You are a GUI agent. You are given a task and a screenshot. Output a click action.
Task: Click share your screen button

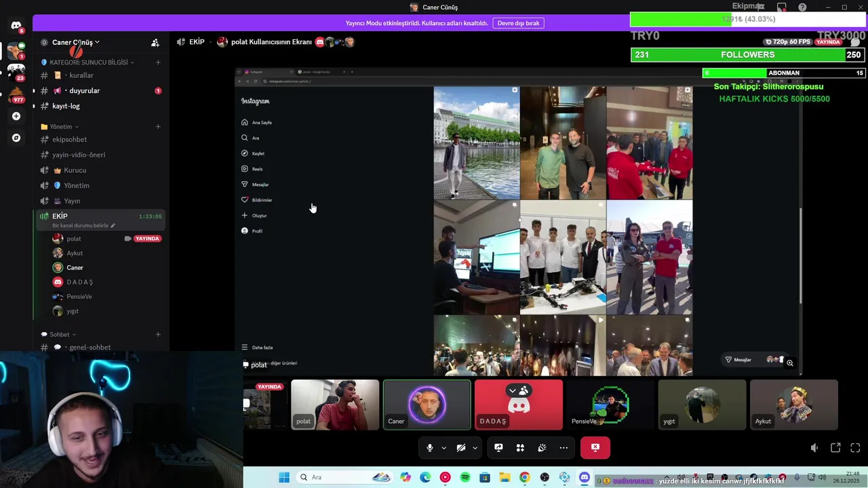[498, 447]
